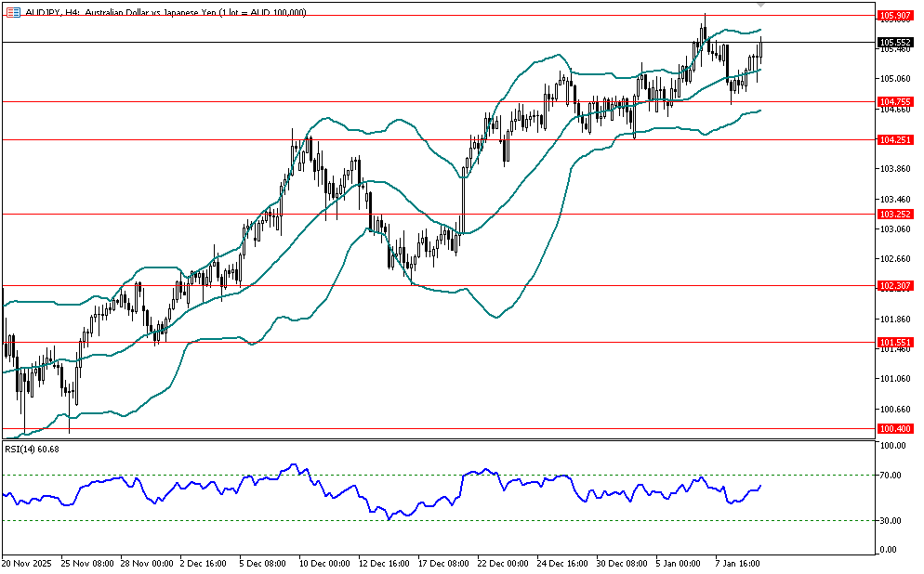Click the 100.400 red price tag
Screen dimensions: 924x574
point(894,429)
